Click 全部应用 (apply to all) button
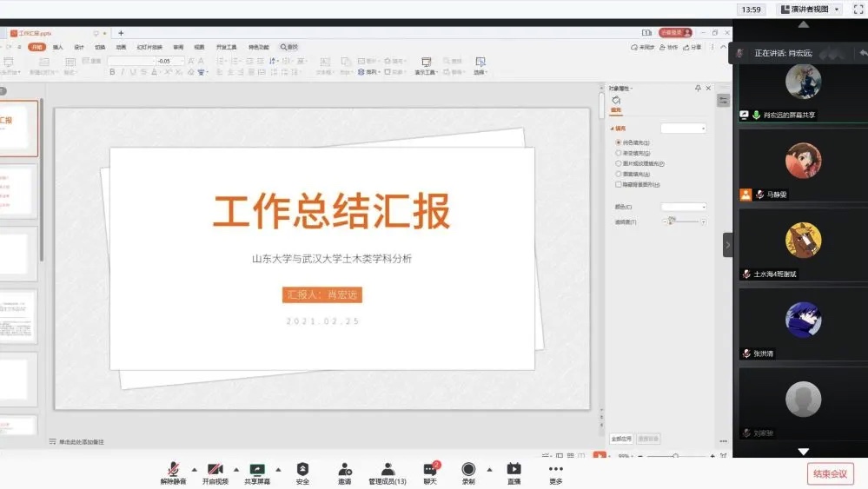The image size is (868, 489). coord(622,439)
